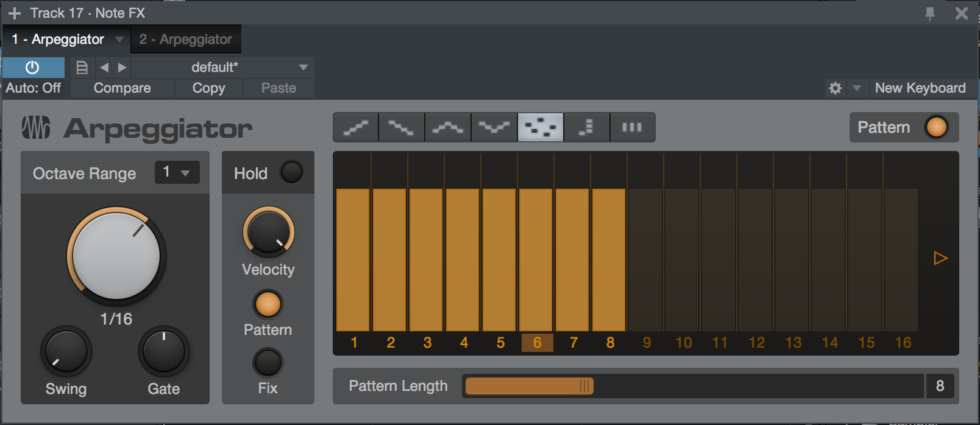Toggle the Hold button

click(x=291, y=172)
